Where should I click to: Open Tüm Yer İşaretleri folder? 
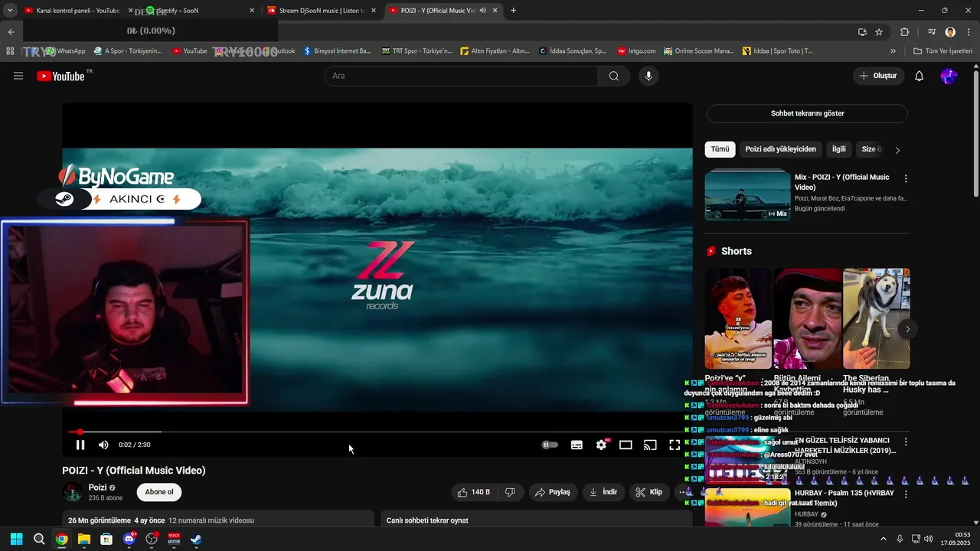[942, 51]
